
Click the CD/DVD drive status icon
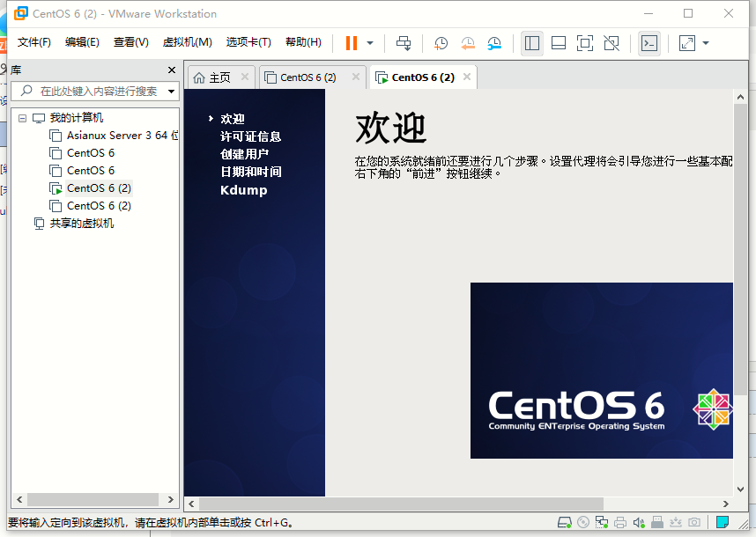[583, 522]
